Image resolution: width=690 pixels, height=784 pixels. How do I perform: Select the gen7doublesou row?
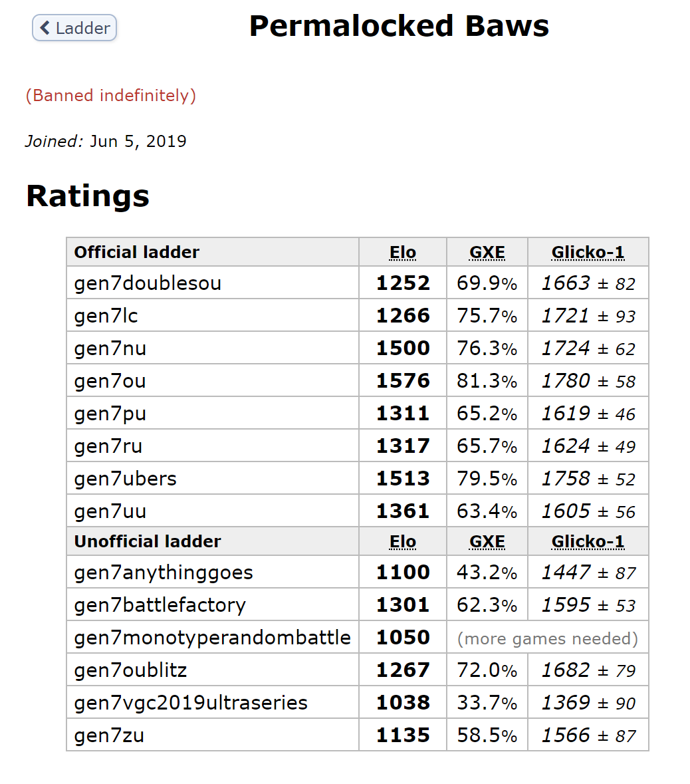[358, 283]
